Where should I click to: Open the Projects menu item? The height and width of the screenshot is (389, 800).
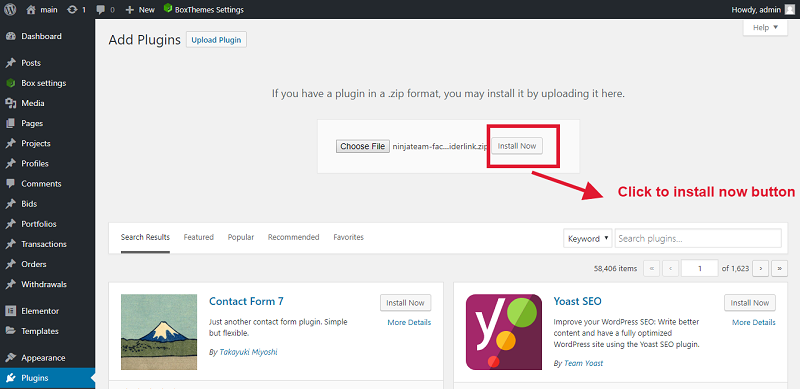(47, 143)
